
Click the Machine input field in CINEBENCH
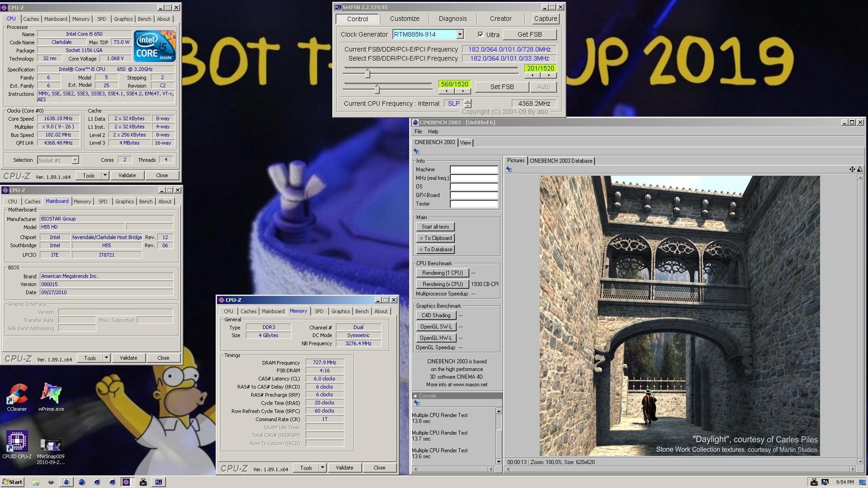pyautogui.click(x=474, y=170)
